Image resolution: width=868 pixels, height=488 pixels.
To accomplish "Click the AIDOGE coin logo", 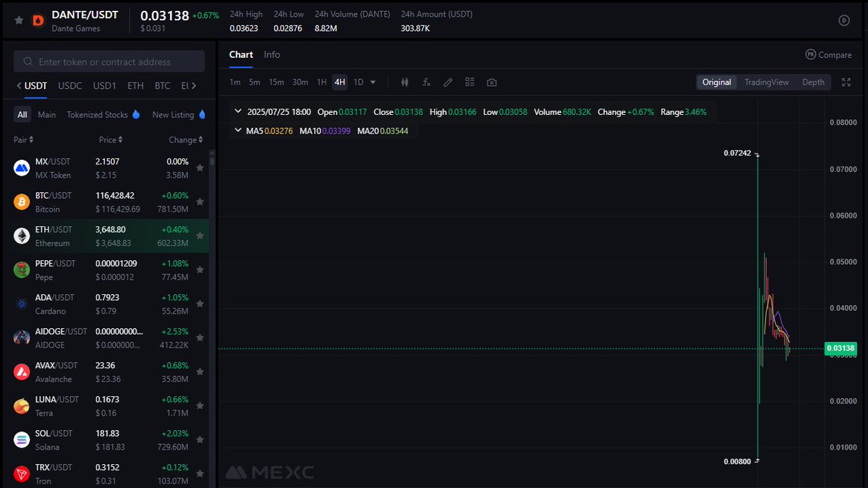I will pos(22,338).
